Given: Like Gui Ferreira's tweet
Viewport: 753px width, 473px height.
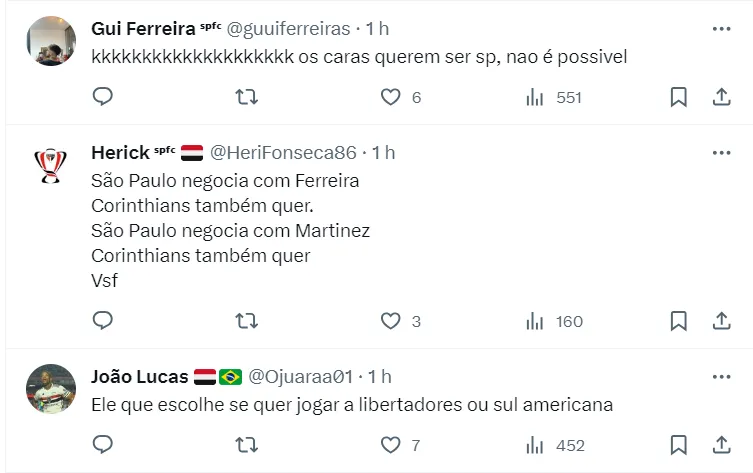Looking at the screenshot, I should tap(390, 97).
